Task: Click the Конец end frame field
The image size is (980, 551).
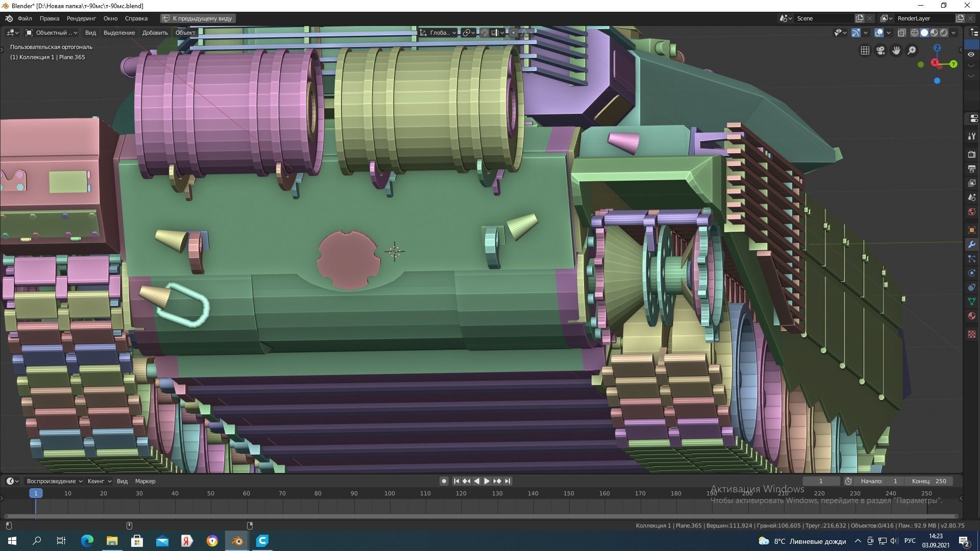Action: (929, 481)
